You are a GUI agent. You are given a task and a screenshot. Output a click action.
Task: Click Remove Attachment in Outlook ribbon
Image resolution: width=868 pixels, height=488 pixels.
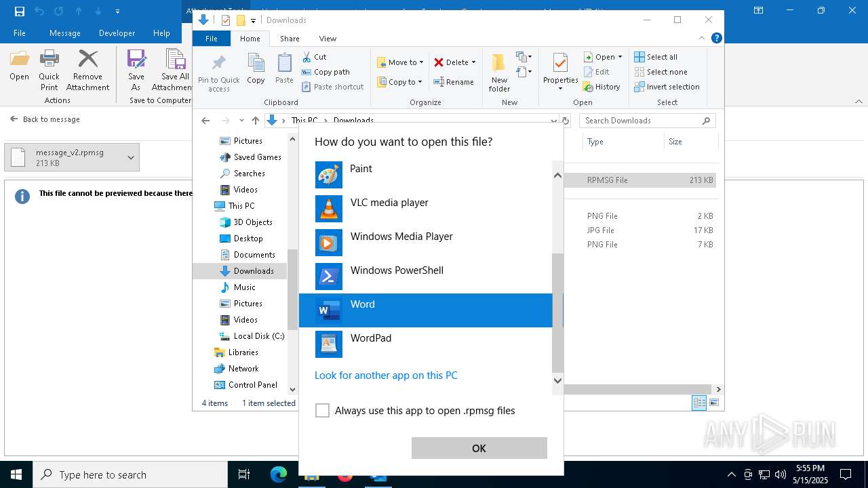pos(87,70)
